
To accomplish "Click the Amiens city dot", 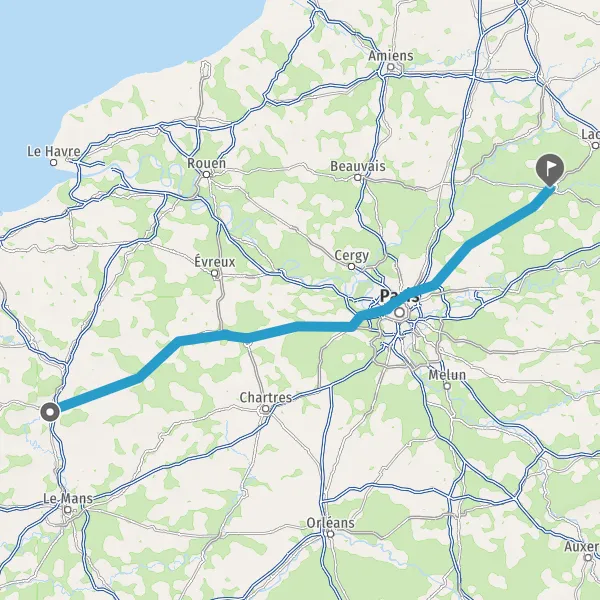I will [x=391, y=67].
